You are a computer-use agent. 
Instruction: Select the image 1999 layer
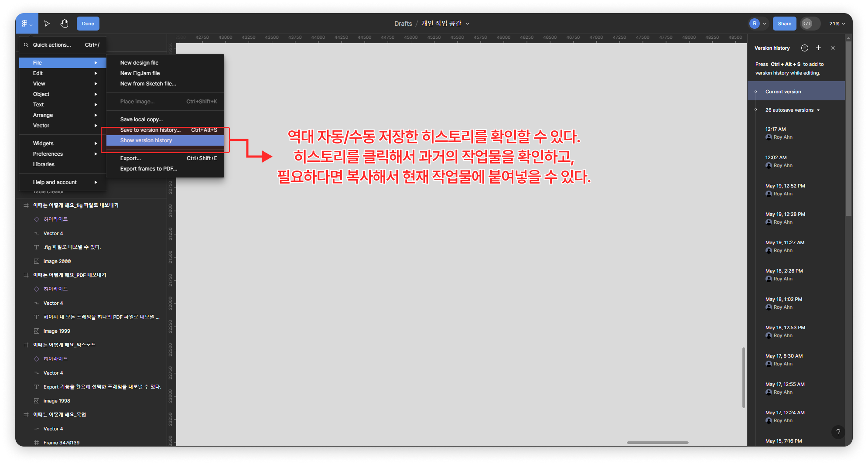[x=92, y=331]
